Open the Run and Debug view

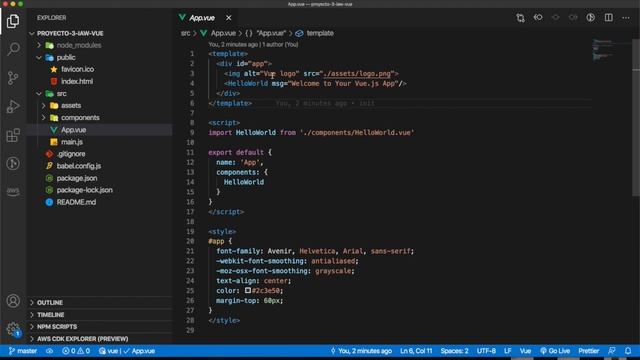click(13, 106)
